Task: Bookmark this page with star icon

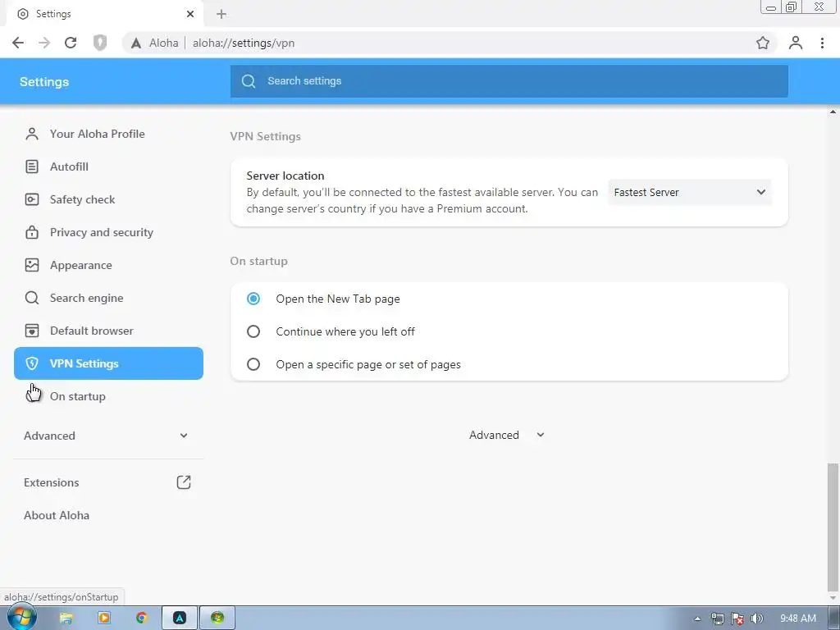Action: point(763,43)
